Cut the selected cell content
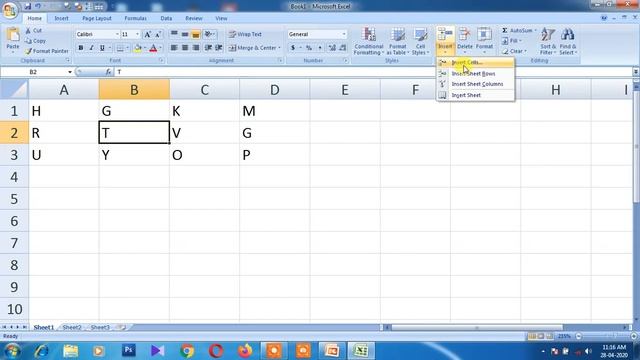Image resolution: width=640 pixels, height=360 pixels. point(33,31)
